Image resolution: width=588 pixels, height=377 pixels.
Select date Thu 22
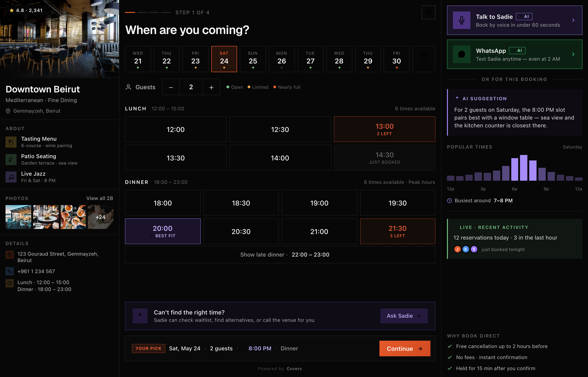tap(167, 59)
